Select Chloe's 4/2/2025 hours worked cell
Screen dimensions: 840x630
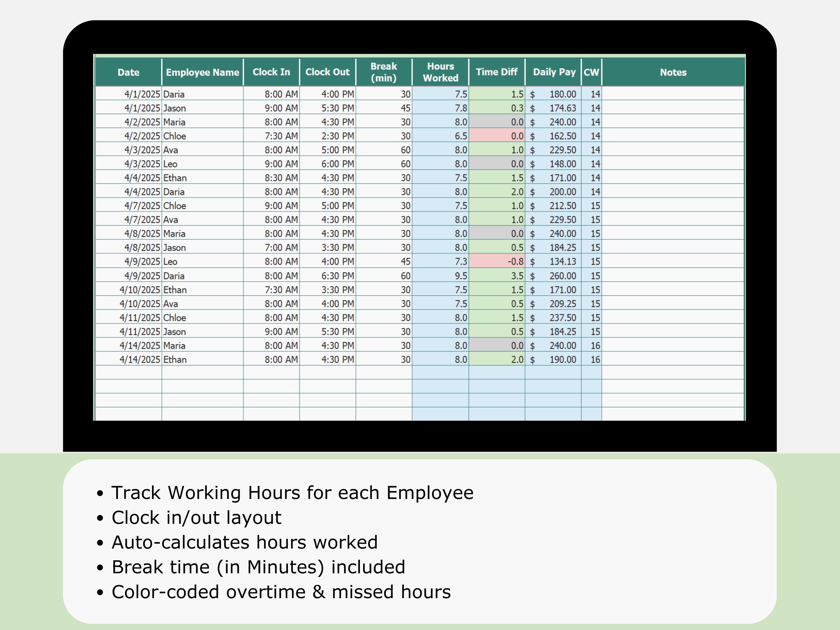440,136
